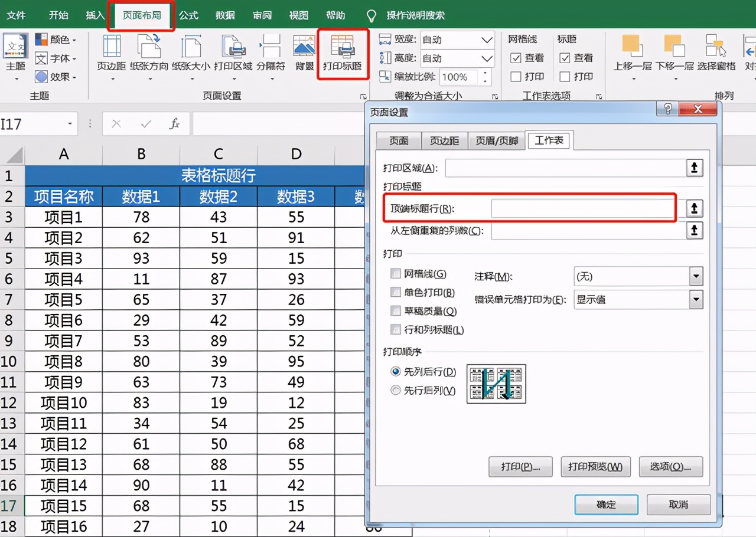Open the theme Colors (颜色) dropdown
Screen dimensions: 756x537
[56, 40]
